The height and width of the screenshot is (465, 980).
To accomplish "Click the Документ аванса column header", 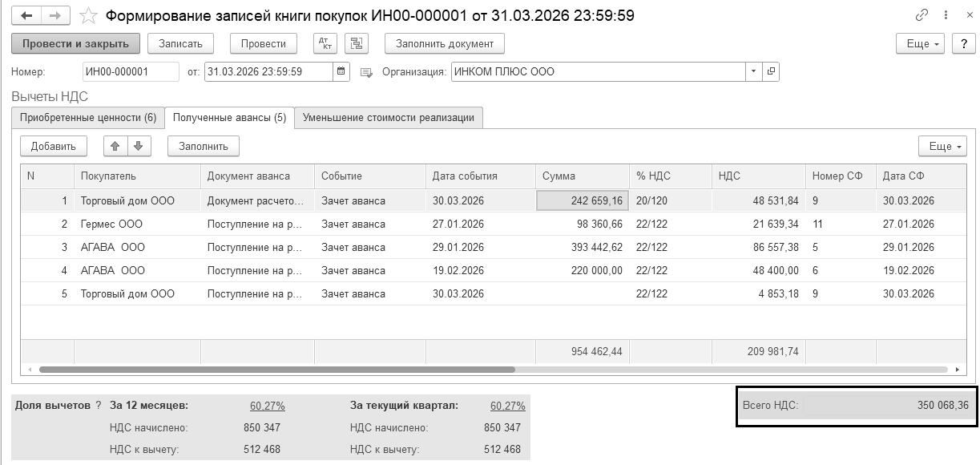I will tap(257, 176).
